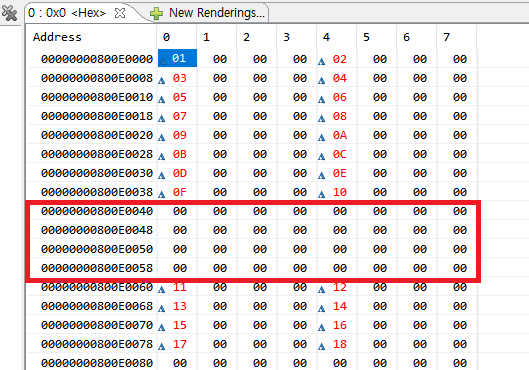Click the changed-value delta icon beside 10

pyautogui.click(x=322, y=194)
